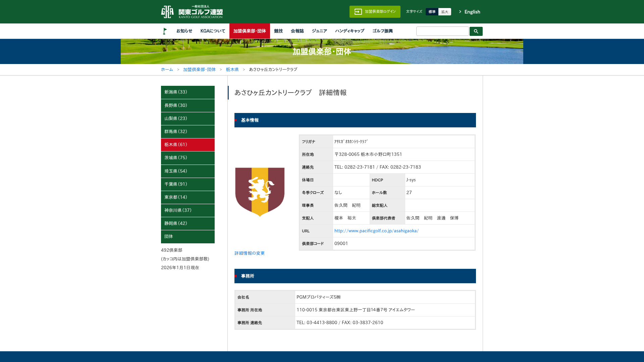Select 静岡県 (42) in sidebar
The width and height of the screenshot is (644, 362).
tap(188, 224)
